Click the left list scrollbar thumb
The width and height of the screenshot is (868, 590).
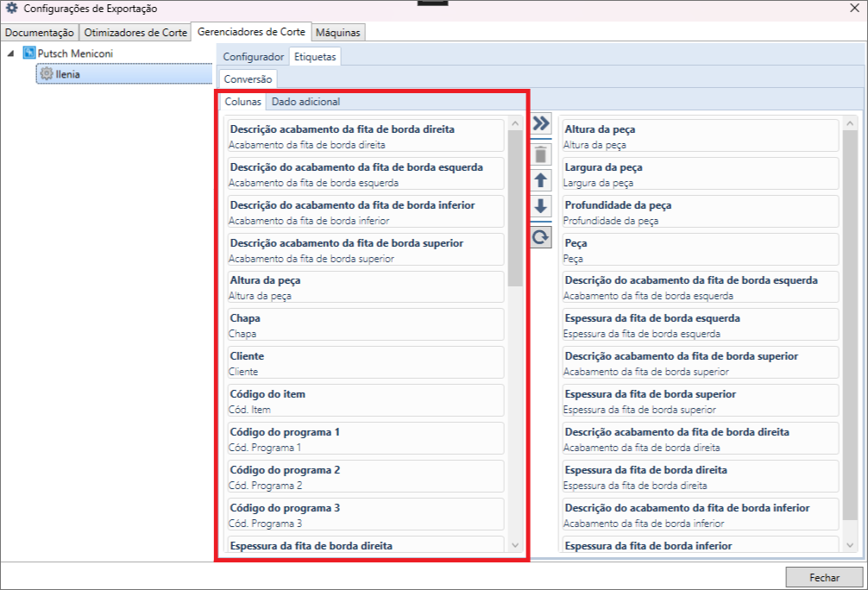point(515,208)
